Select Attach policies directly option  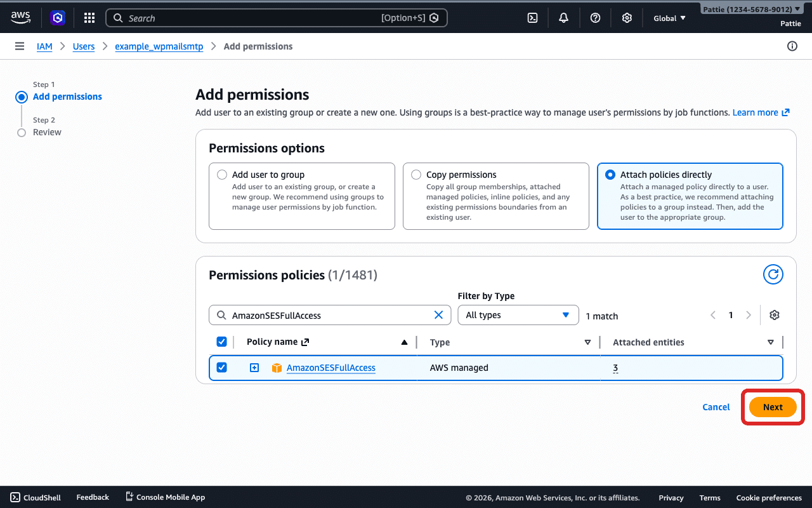(x=610, y=175)
